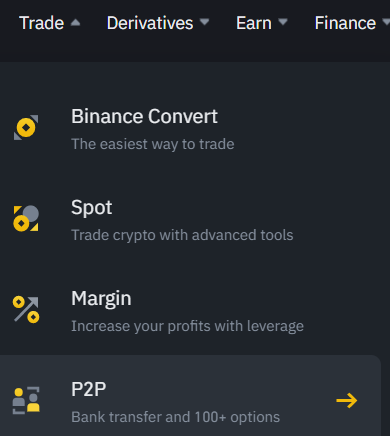Click 'Trade crypto with advanced tools' description

[x=182, y=235]
